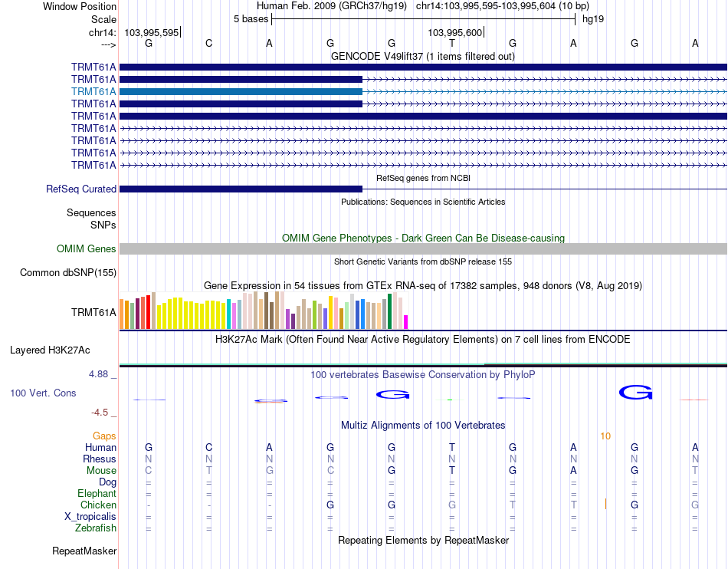This screenshot has height=569, width=728.
Task: Click the Layered H3K27Ac track label
Action: pos(50,350)
